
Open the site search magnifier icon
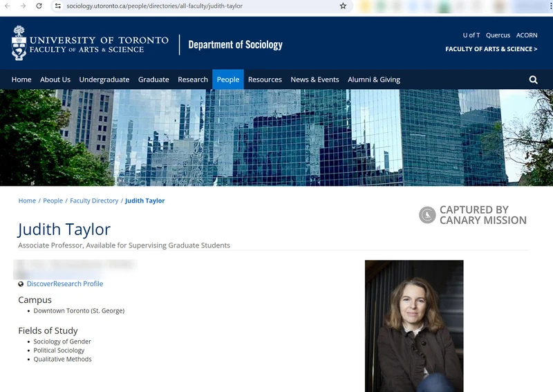click(x=533, y=80)
